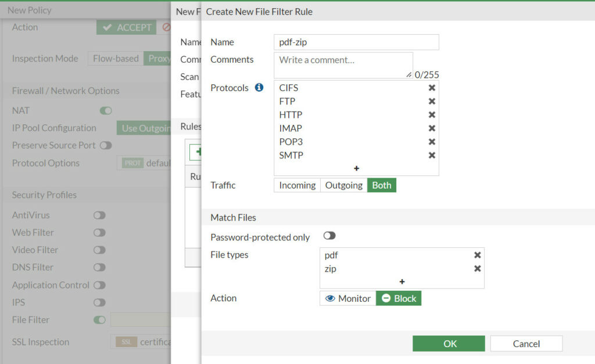
Task: Click the Protocols info icon
Action: 259,87
